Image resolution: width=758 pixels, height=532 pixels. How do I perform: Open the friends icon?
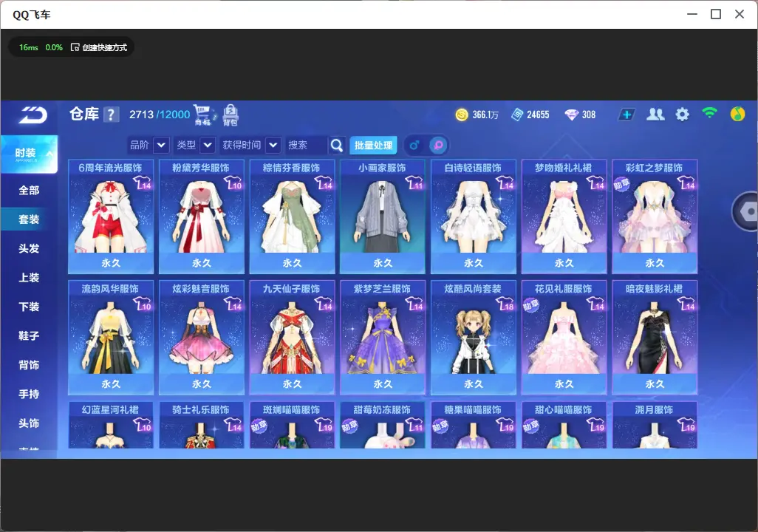coord(655,114)
